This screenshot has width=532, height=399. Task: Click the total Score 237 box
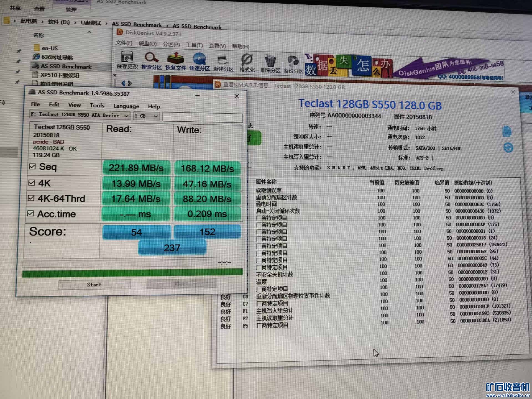(172, 247)
